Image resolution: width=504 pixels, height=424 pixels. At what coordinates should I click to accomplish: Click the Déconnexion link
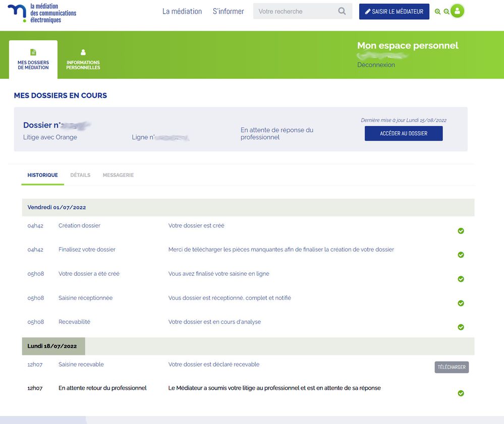pos(376,65)
